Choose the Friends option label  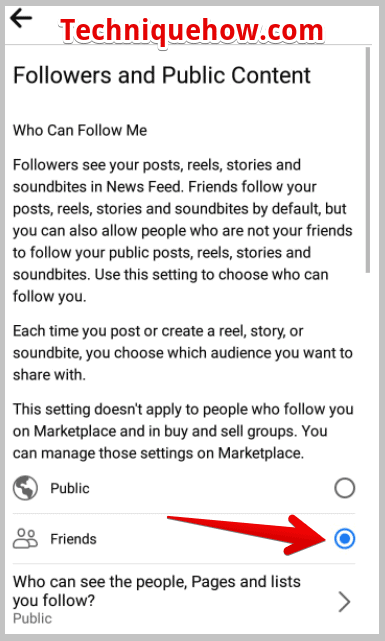click(x=74, y=539)
